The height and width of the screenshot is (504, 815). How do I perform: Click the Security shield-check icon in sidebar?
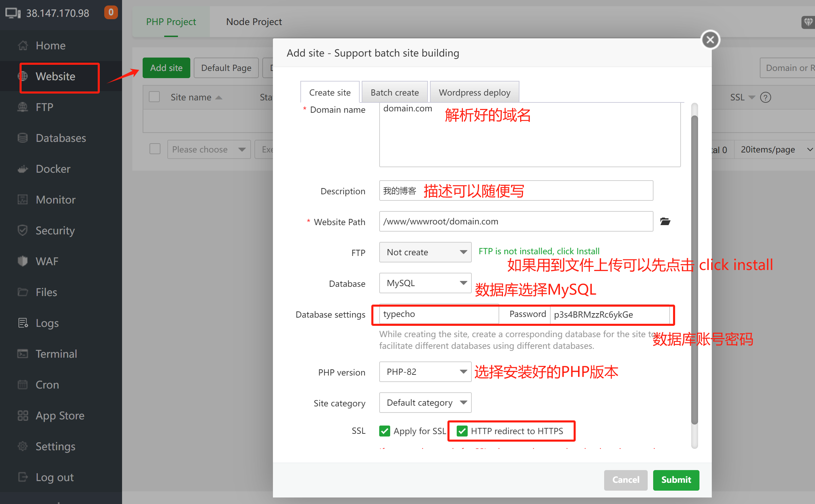point(23,230)
